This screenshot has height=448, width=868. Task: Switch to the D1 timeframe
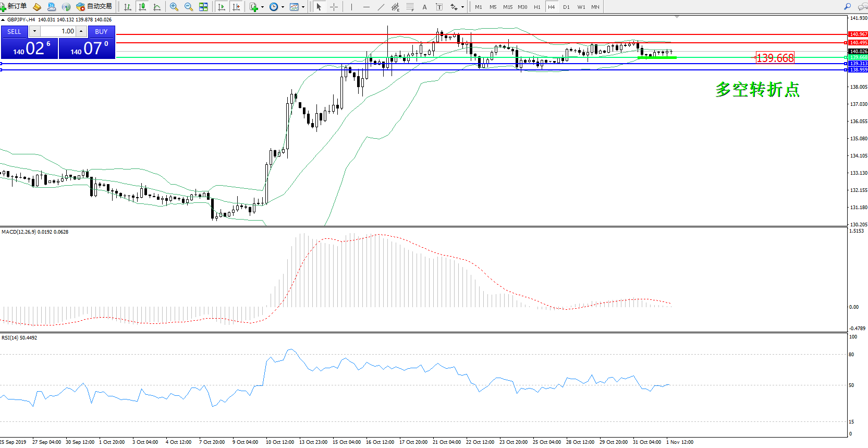[566, 7]
